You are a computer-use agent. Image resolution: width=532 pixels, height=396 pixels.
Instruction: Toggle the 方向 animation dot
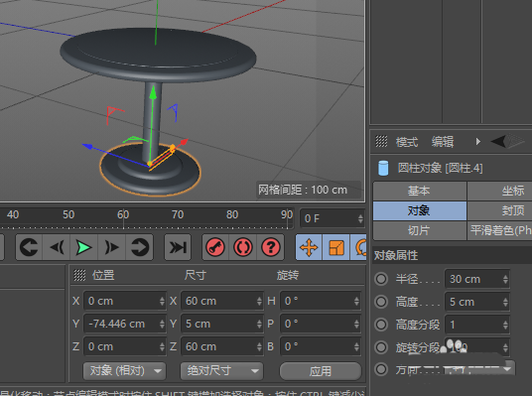click(381, 369)
